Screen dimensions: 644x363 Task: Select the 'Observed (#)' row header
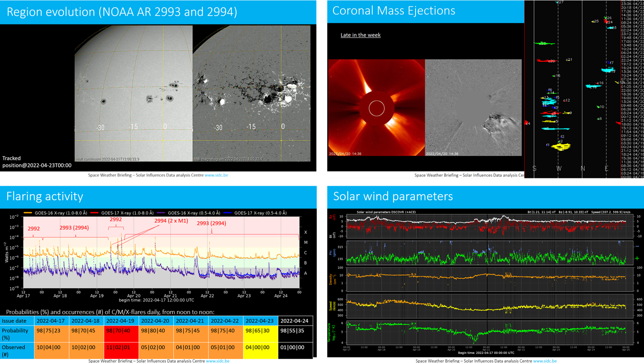[x=17, y=350]
